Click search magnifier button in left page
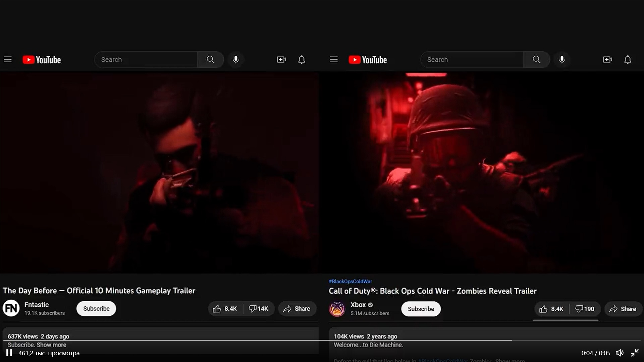 click(x=211, y=60)
